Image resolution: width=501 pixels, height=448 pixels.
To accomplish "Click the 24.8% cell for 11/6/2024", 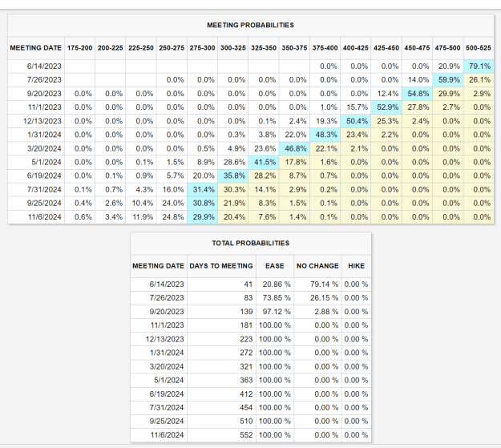I will click(173, 217).
